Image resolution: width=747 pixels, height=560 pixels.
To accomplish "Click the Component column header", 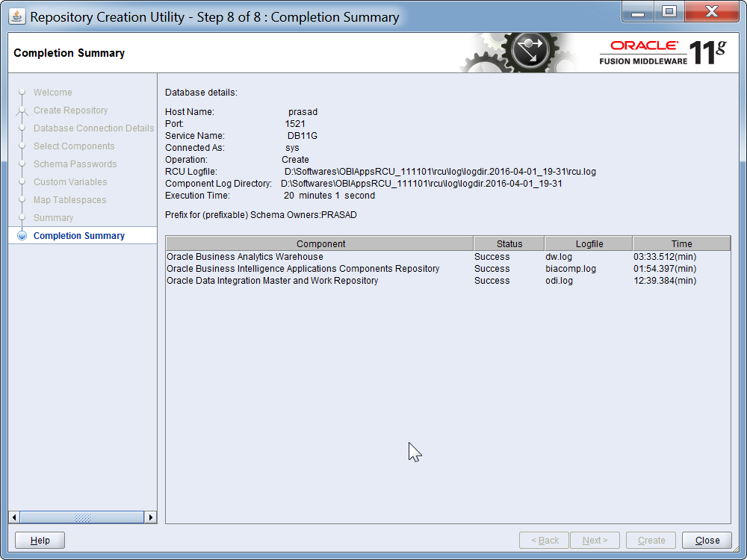I will [x=320, y=244].
